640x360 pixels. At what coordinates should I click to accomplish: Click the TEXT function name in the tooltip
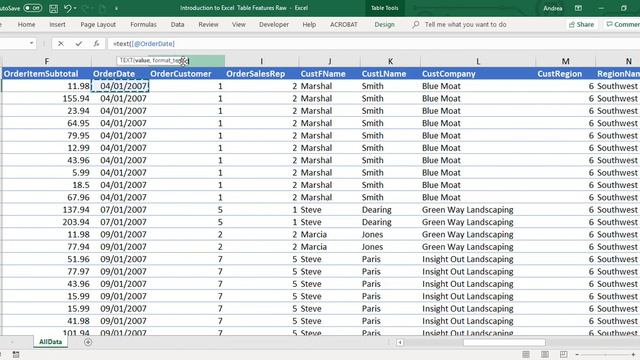pyautogui.click(x=126, y=60)
